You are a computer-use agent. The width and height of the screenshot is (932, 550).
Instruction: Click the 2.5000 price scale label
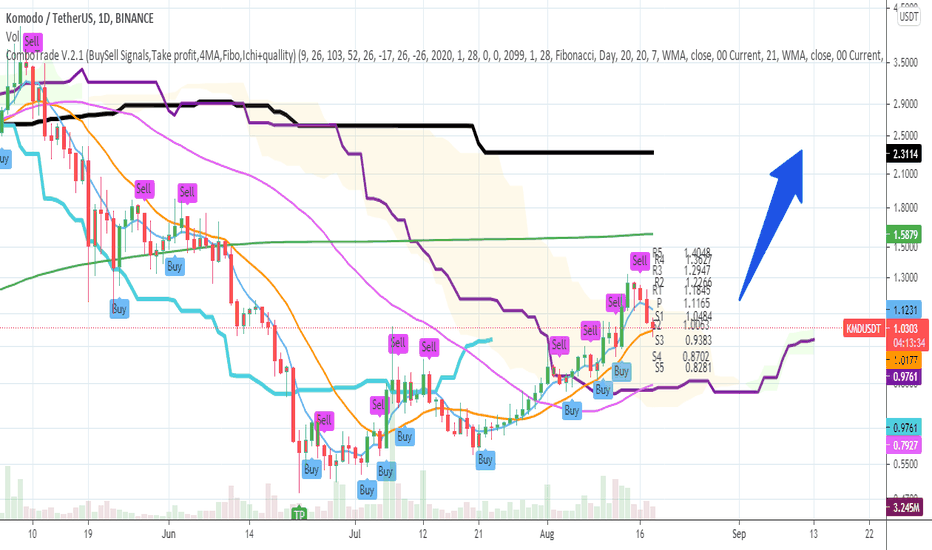click(x=905, y=136)
